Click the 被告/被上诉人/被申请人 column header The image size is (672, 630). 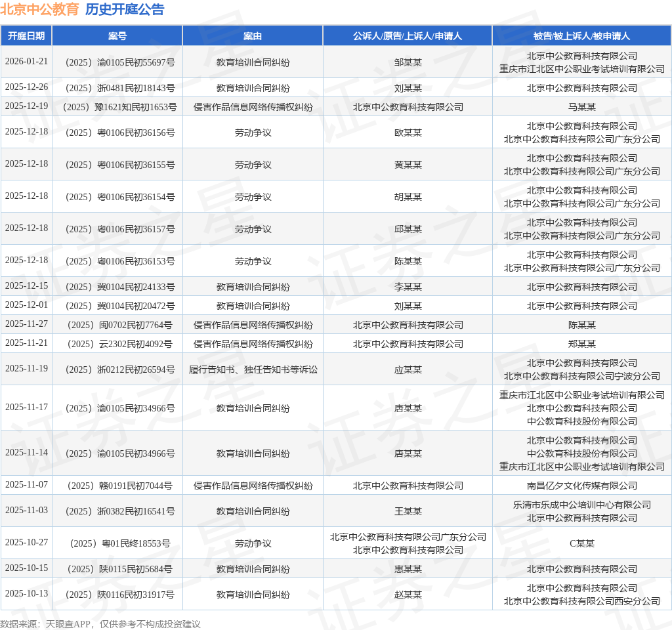point(582,36)
